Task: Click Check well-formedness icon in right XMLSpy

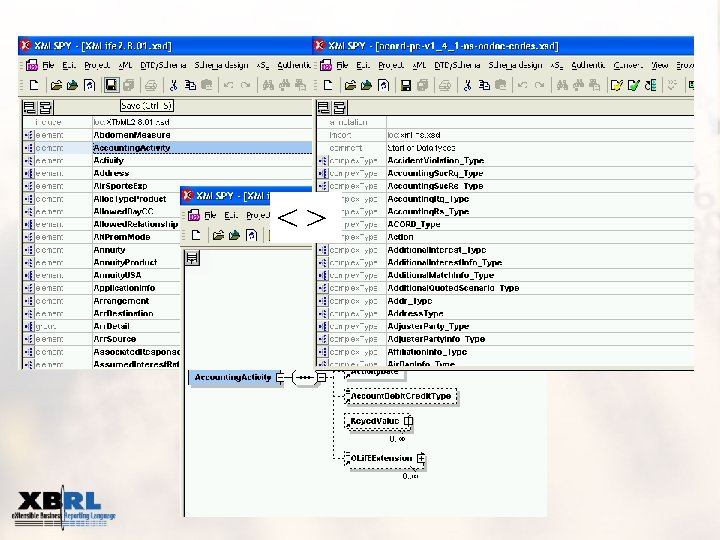Action: [617, 85]
